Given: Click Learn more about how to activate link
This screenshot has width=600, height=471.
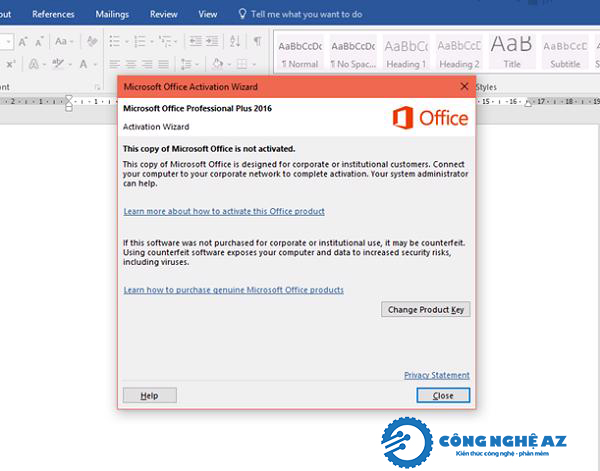Looking at the screenshot, I should pyautogui.click(x=224, y=211).
